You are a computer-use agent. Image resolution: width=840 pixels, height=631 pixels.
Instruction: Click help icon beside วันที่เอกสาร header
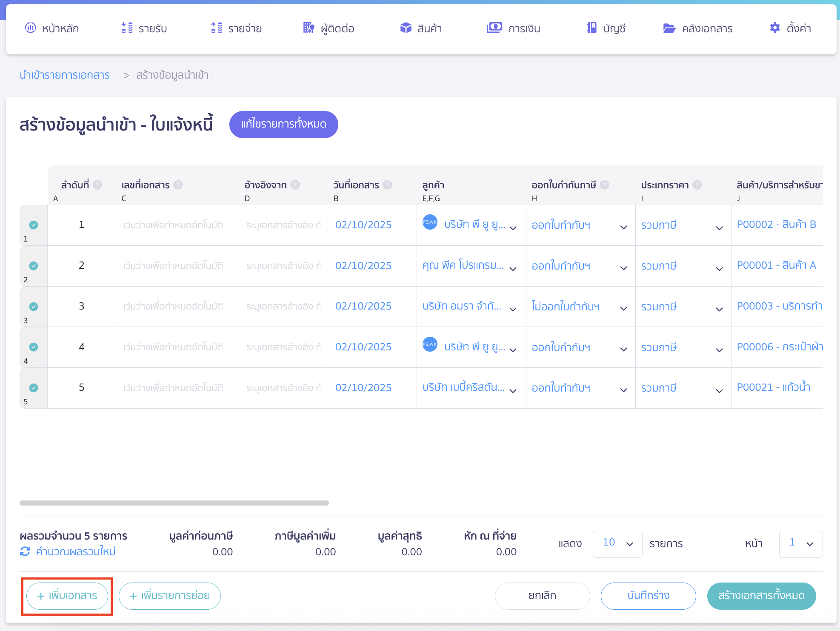pyautogui.click(x=387, y=185)
